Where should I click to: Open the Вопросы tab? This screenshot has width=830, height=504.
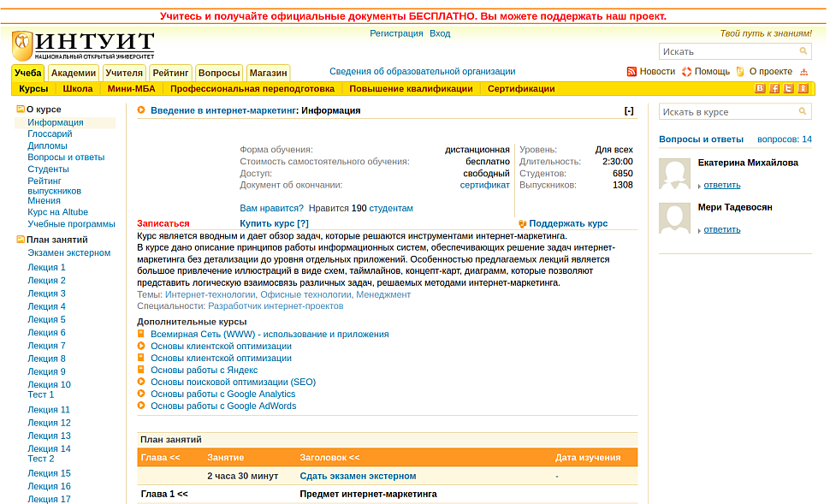[219, 73]
